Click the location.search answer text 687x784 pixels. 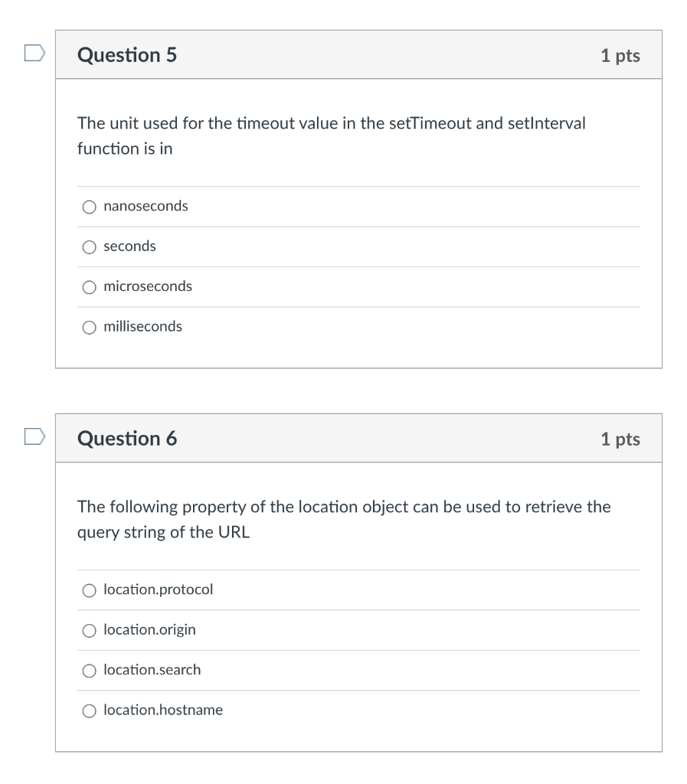[x=152, y=670]
